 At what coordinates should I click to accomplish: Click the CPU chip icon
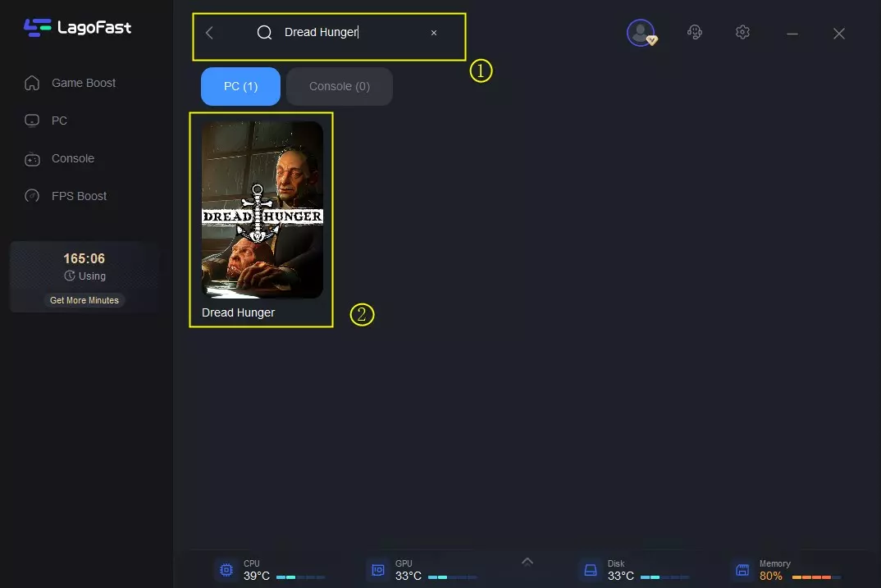click(x=226, y=570)
